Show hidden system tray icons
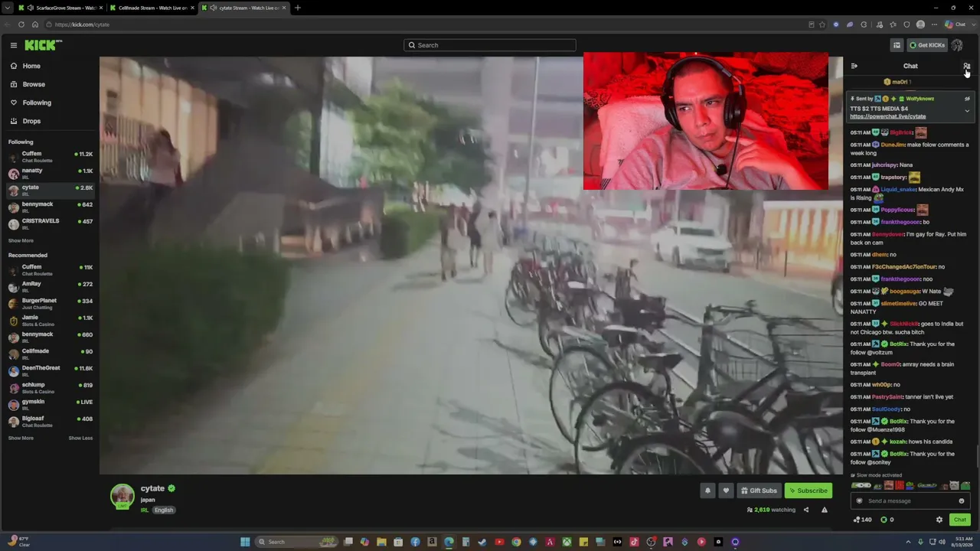Viewport: 980px width, 551px height. (x=909, y=542)
